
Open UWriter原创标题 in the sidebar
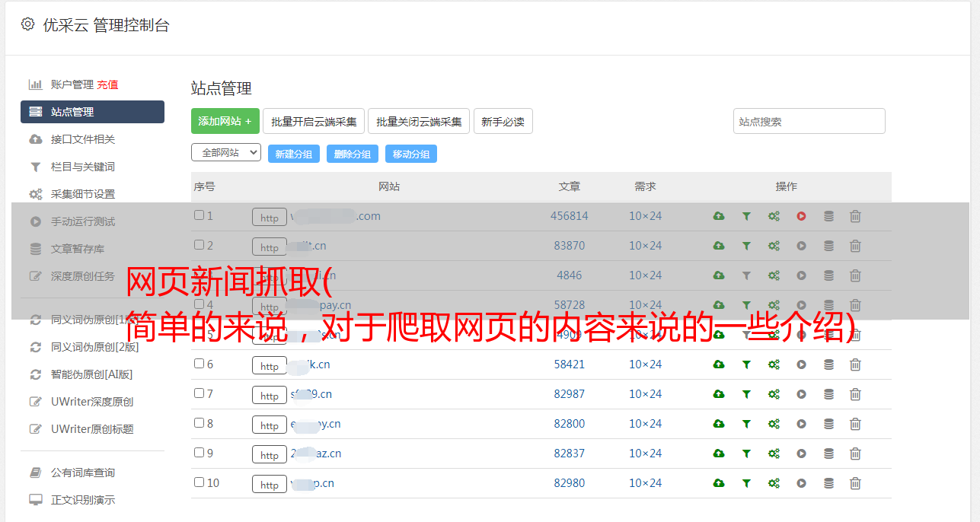pyautogui.click(x=92, y=429)
